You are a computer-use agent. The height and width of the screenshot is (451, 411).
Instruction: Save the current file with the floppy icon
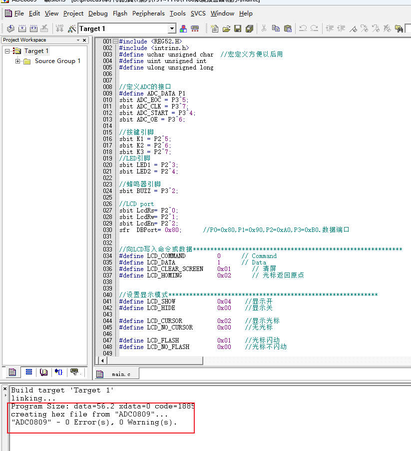pyautogui.click(x=238, y=29)
